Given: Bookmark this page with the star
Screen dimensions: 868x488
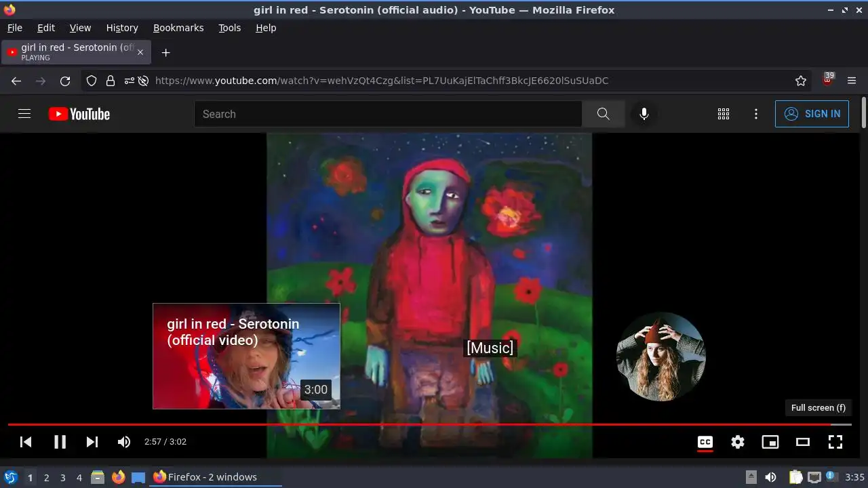Looking at the screenshot, I should [x=801, y=81].
